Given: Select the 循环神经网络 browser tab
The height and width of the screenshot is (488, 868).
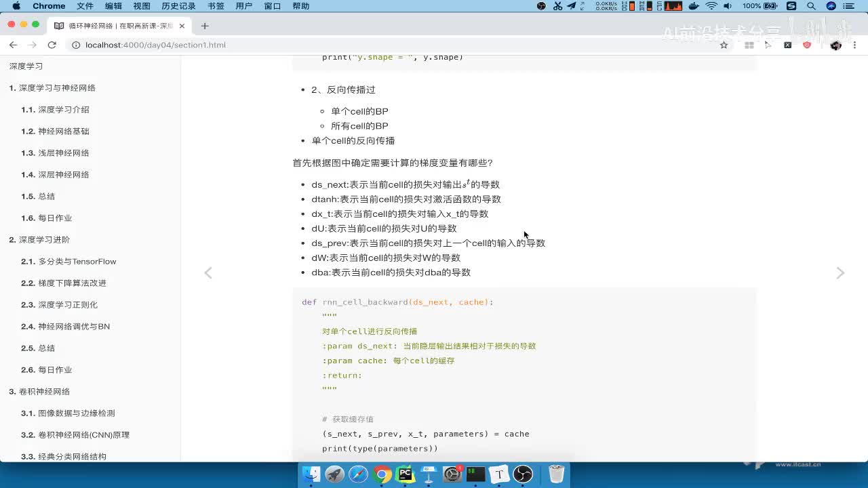Looking at the screenshot, I should point(119,26).
